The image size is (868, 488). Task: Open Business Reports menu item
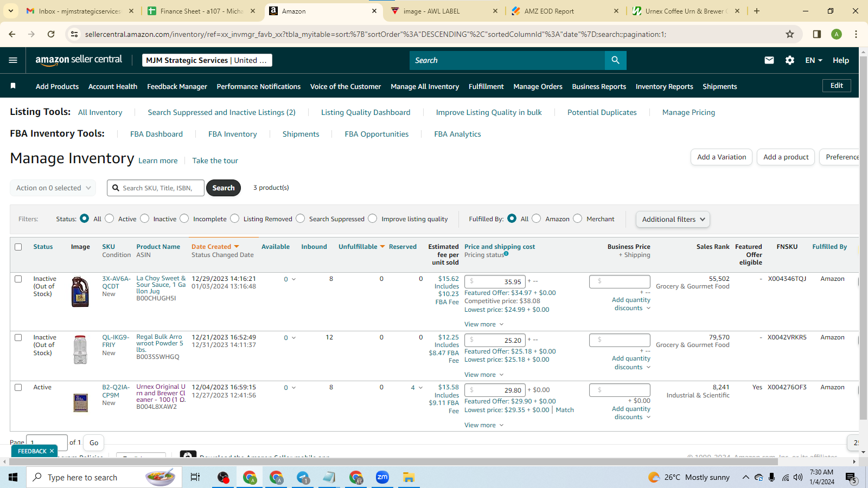click(599, 86)
